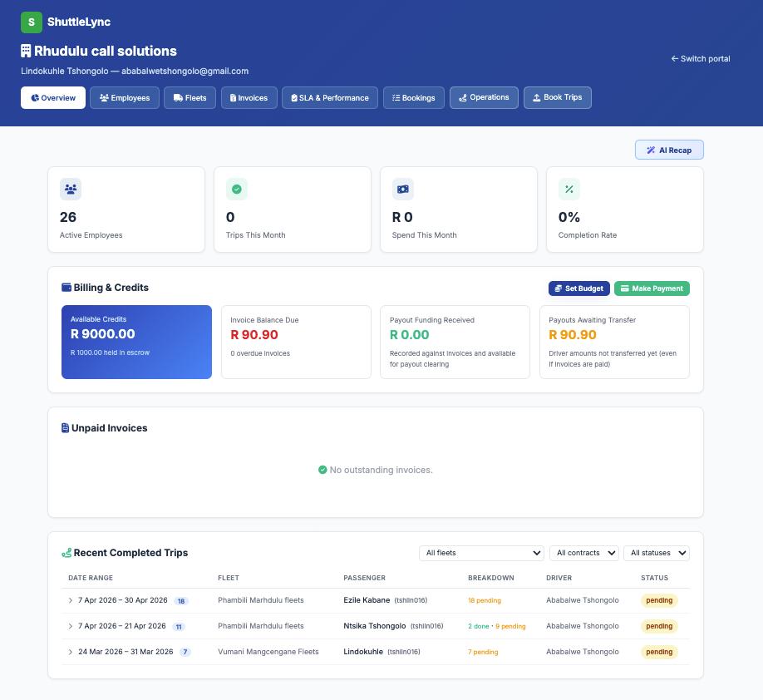Click the Switch portal link
The width and height of the screenshot is (763, 700).
[701, 59]
